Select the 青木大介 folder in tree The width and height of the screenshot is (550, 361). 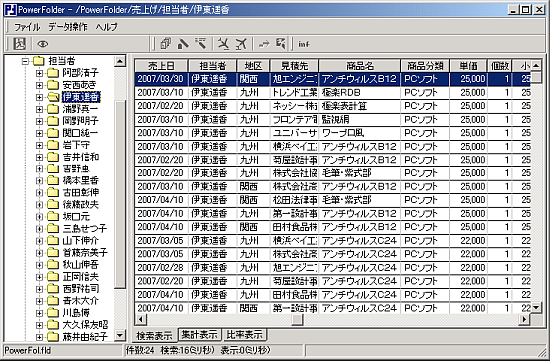[80, 301]
